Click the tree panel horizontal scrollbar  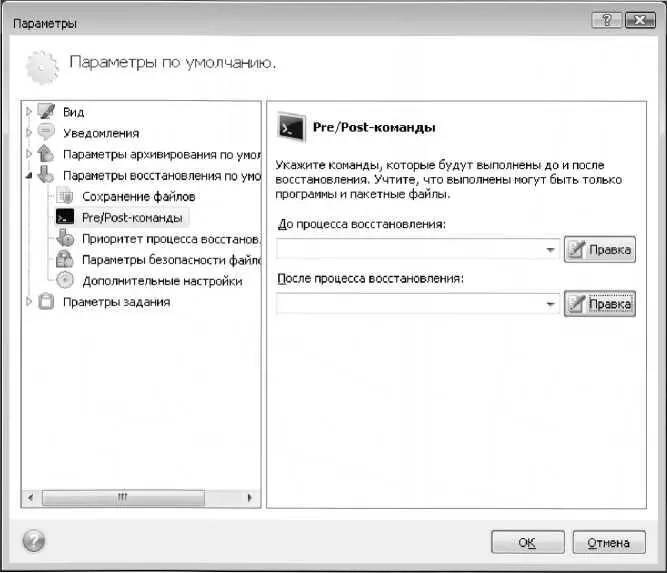tap(140, 496)
